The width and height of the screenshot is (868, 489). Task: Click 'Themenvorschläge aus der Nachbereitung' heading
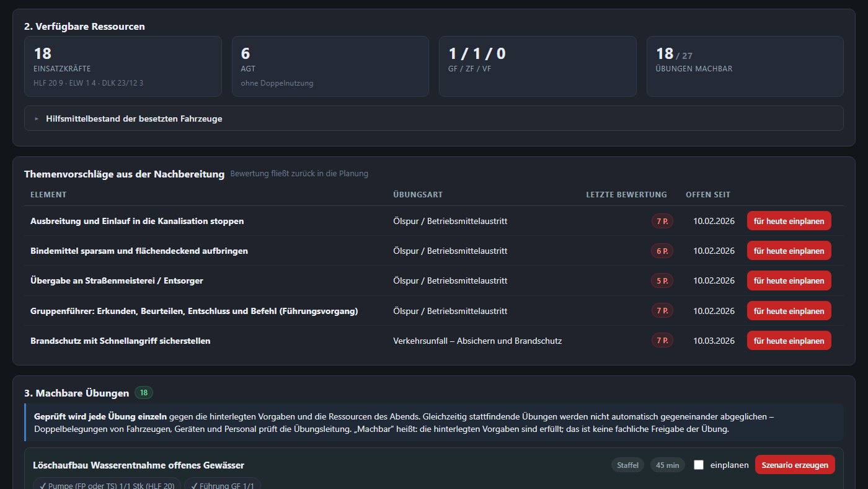[124, 174]
